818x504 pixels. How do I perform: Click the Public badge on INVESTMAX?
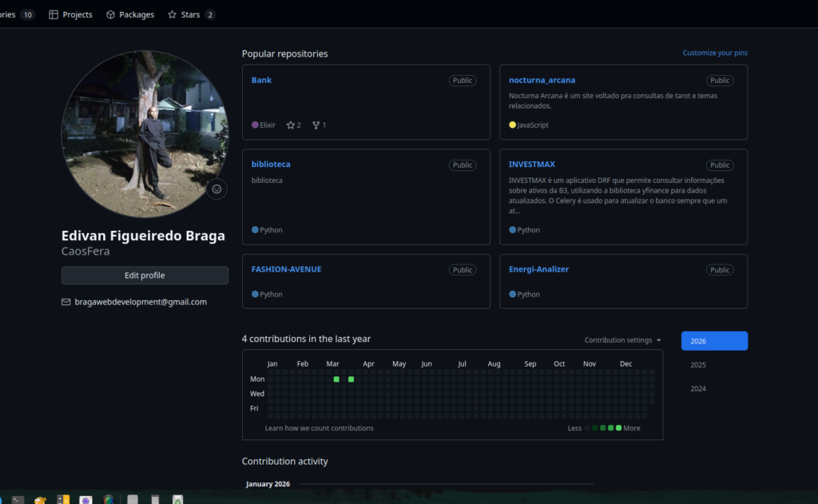(720, 165)
